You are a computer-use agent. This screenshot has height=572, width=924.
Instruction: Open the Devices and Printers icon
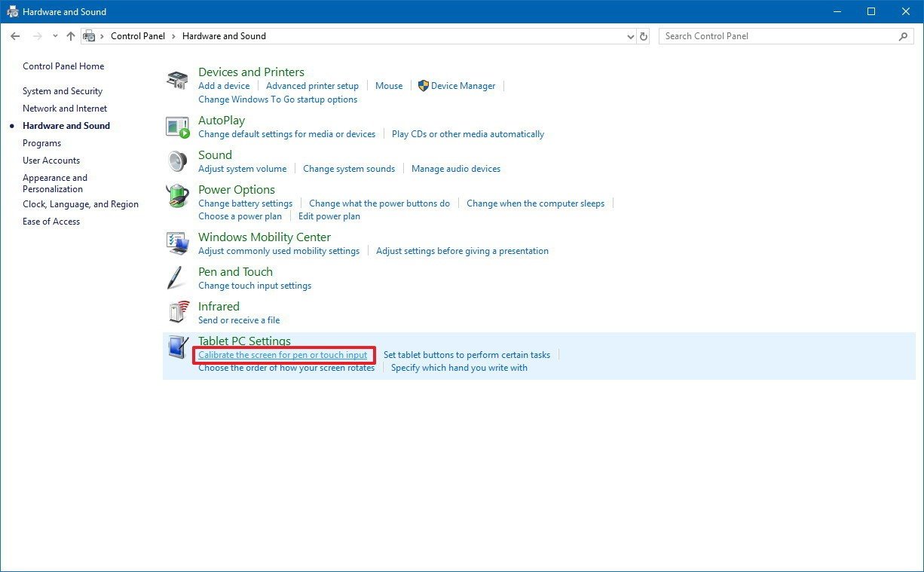click(177, 80)
